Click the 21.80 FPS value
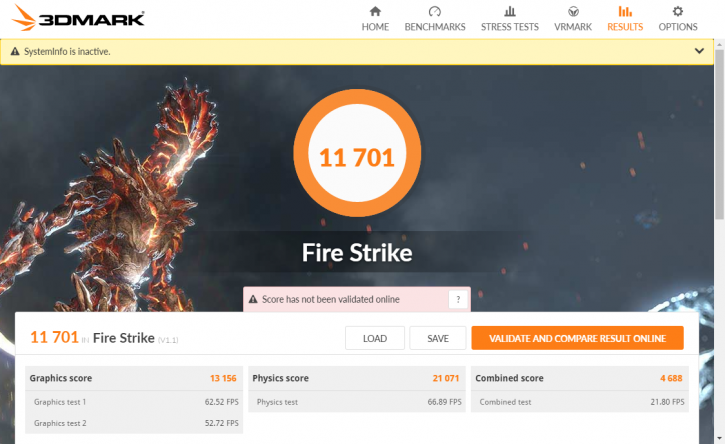The height and width of the screenshot is (444, 725). pyautogui.click(x=667, y=402)
